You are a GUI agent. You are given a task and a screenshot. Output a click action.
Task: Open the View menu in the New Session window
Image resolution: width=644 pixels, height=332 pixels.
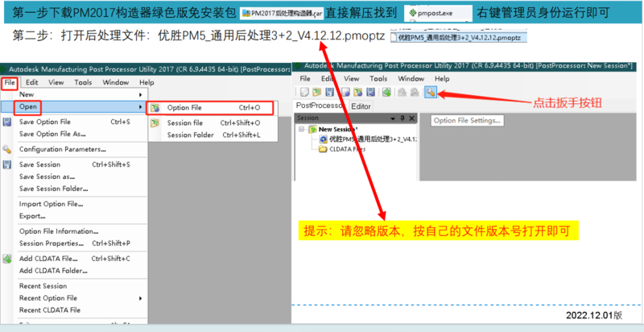click(x=352, y=78)
